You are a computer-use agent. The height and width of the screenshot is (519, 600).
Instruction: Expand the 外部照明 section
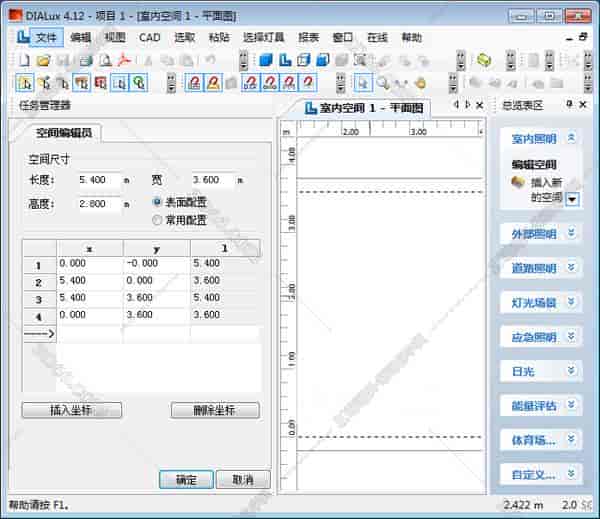[x=572, y=233]
